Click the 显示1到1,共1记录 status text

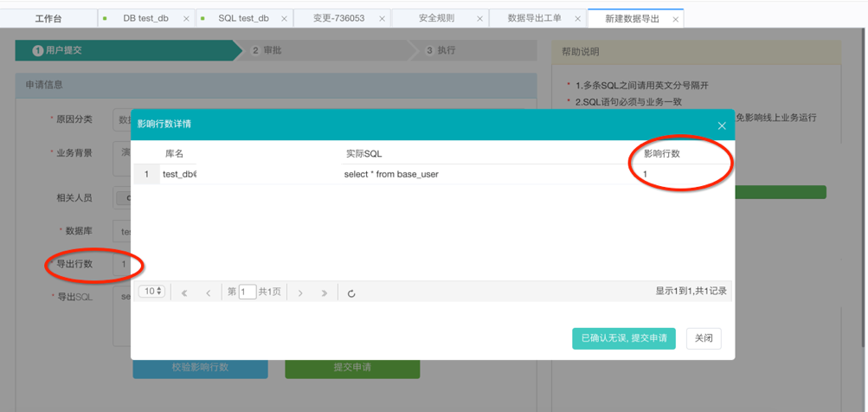[x=691, y=291]
